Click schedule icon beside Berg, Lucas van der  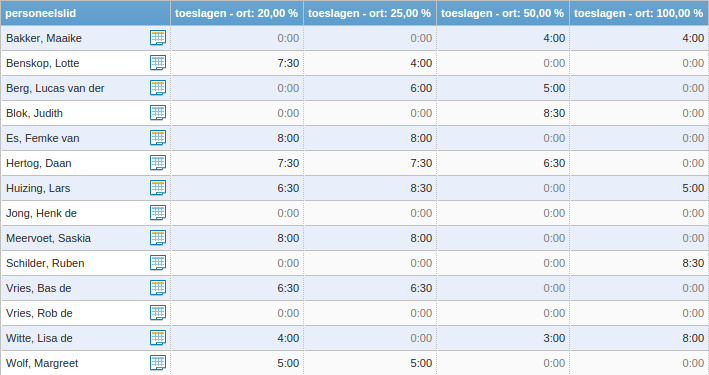pos(158,87)
